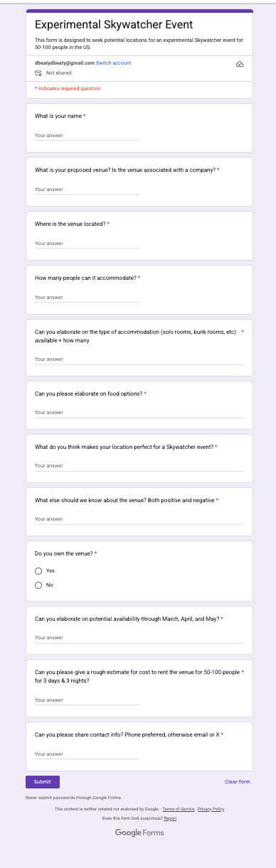The width and height of the screenshot is (276, 868).
Task: Submit the form
Action: pyautogui.click(x=43, y=781)
